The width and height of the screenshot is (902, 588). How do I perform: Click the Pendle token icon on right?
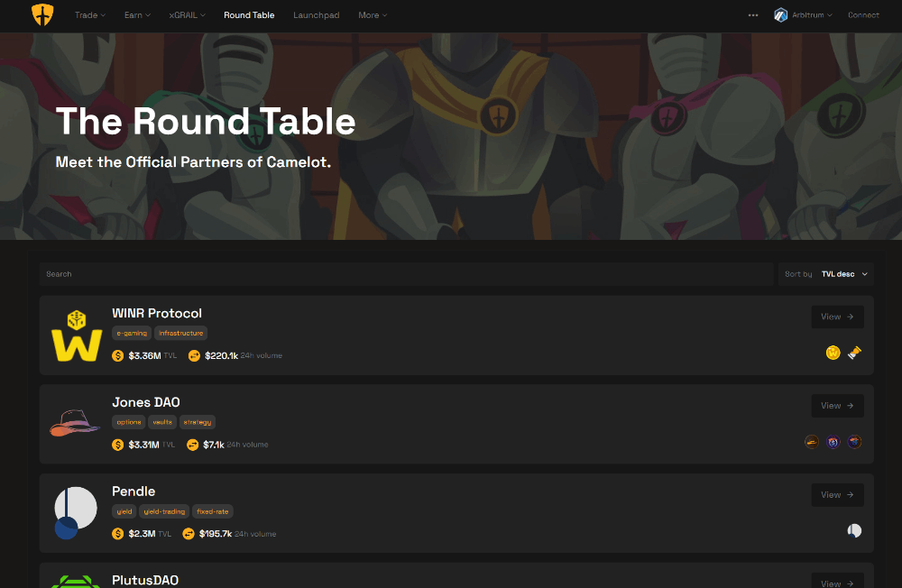click(x=854, y=530)
